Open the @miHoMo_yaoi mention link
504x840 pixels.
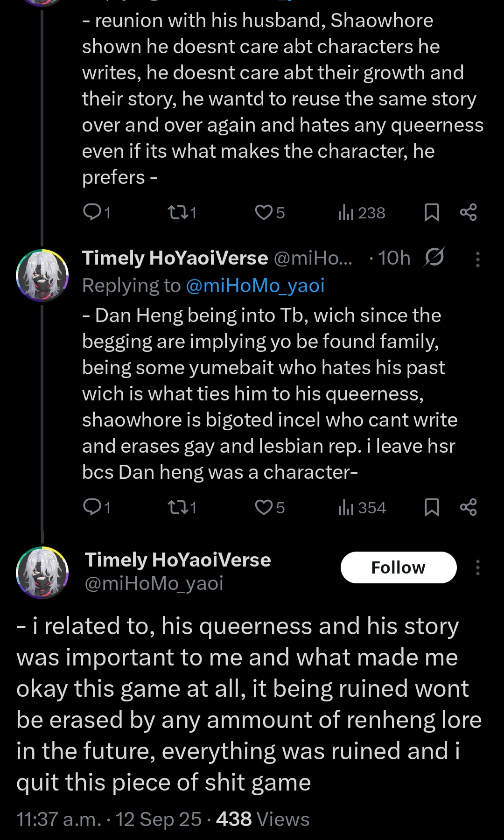255,286
